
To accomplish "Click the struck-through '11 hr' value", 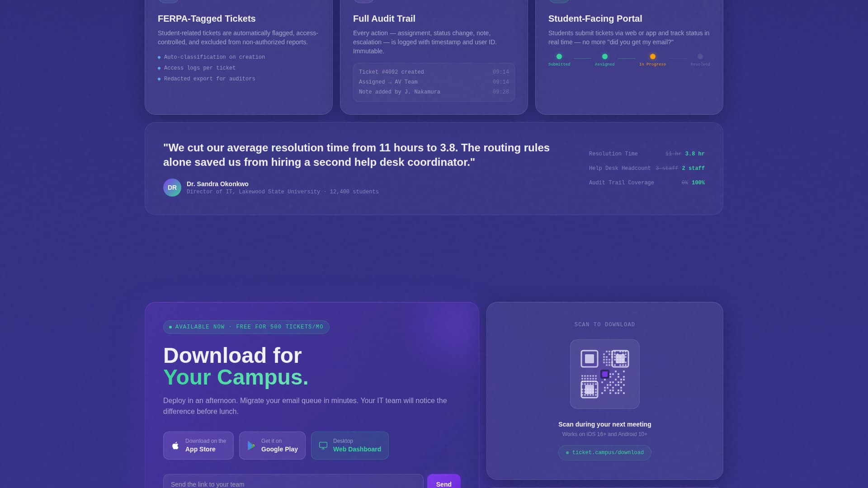I will pyautogui.click(x=673, y=154).
